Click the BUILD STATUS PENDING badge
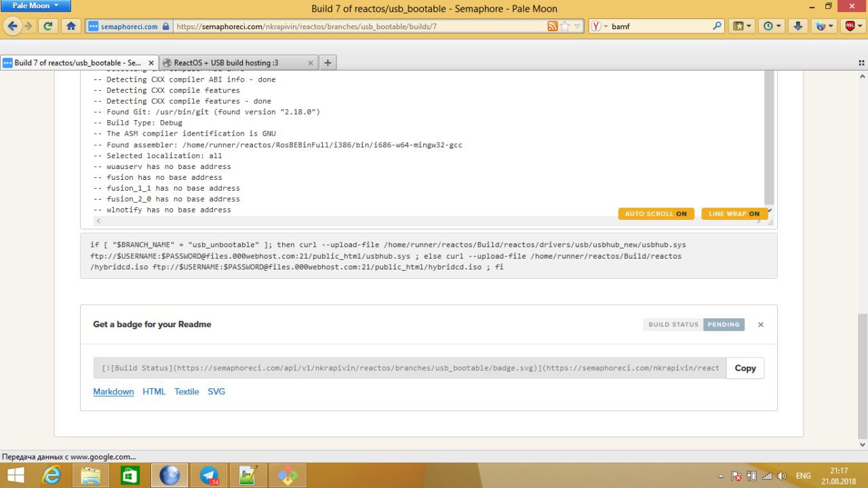 pyautogui.click(x=694, y=324)
